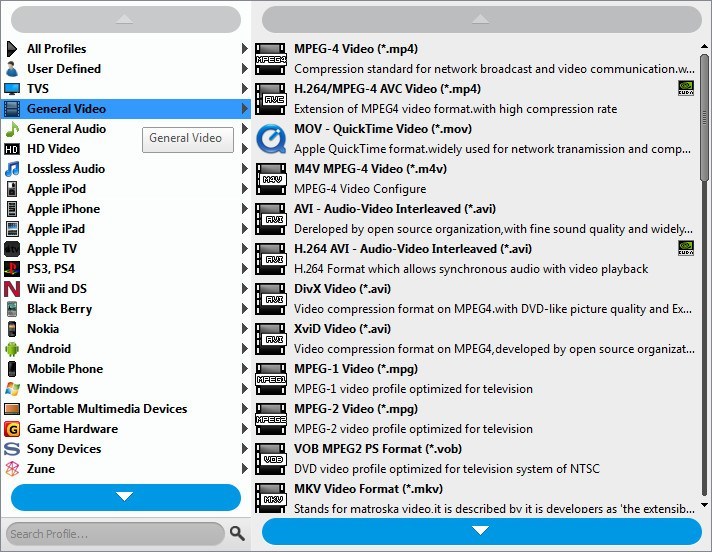Open the General Audio category
Image resolution: width=712 pixels, height=552 pixels.
click(126, 129)
